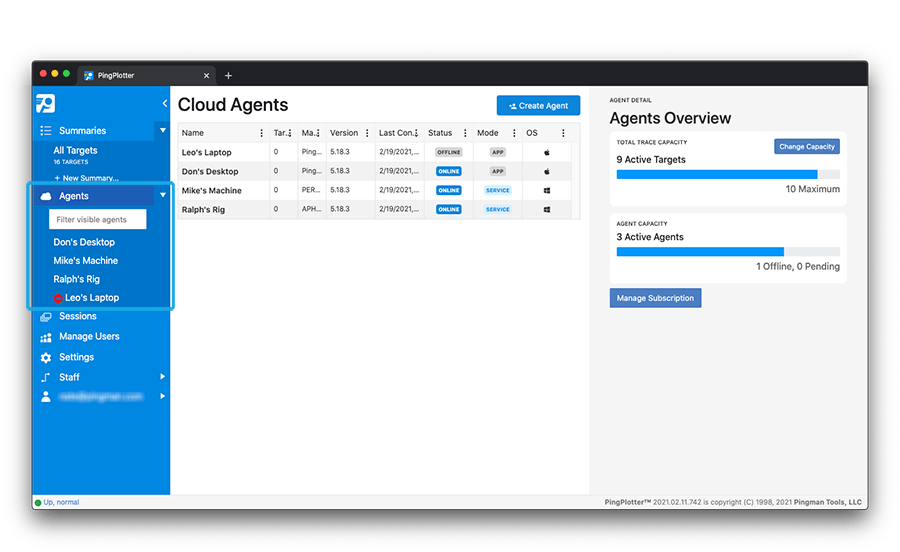The width and height of the screenshot is (900, 552).
Task: Open Mode column options menu
Action: tap(514, 133)
